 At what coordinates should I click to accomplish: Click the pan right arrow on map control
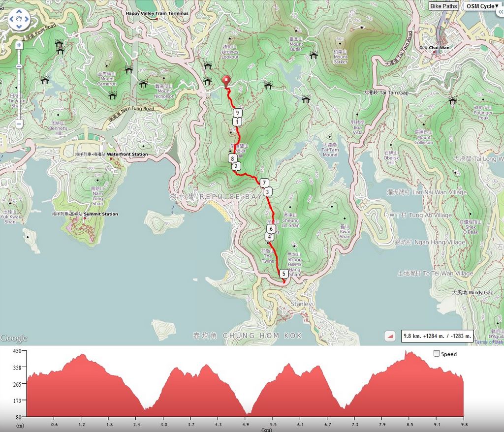[x=27, y=19]
